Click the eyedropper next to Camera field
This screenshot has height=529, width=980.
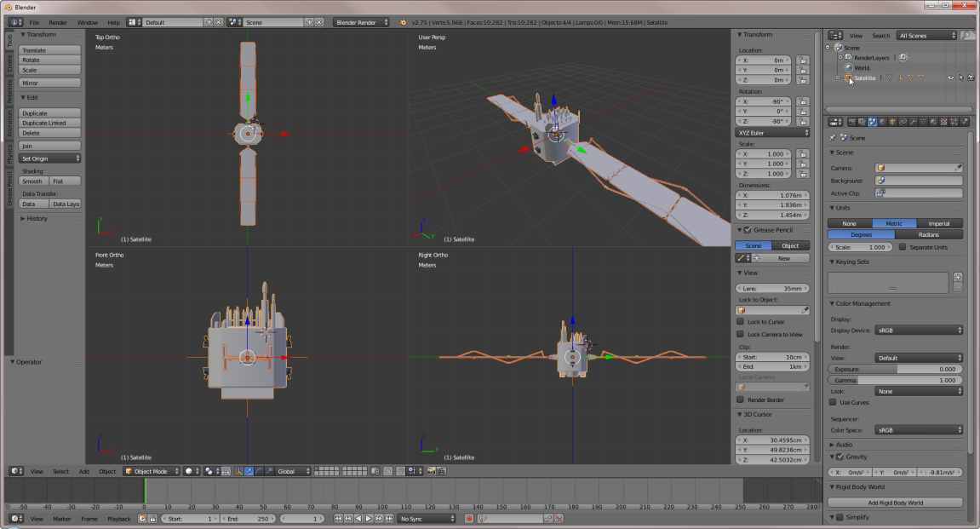pyautogui.click(x=958, y=169)
